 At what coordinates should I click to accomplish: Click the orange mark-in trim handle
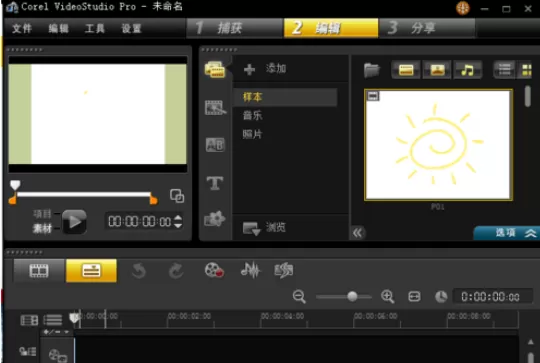12,199
